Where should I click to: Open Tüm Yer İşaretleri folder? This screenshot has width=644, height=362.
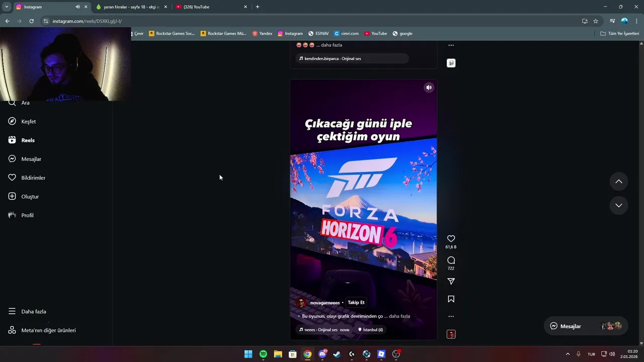pos(620,34)
